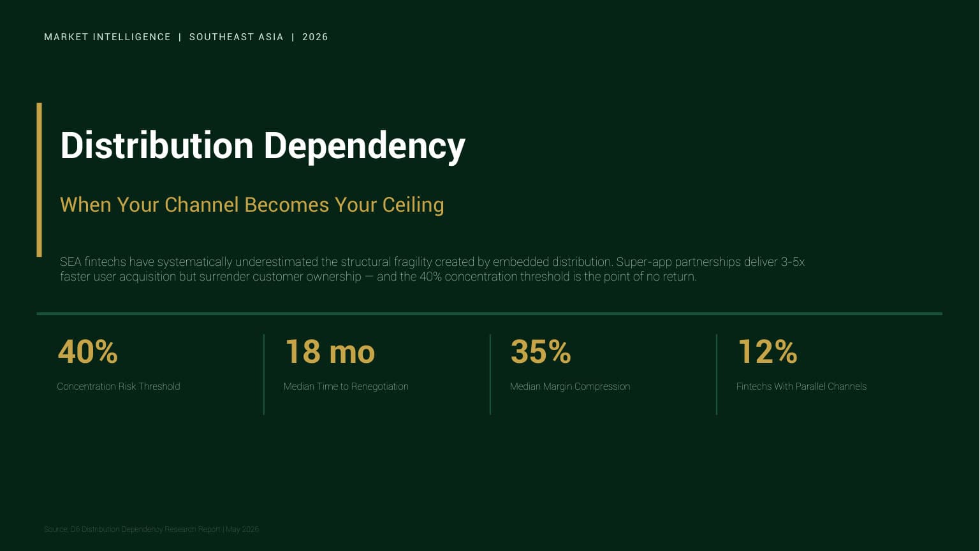Viewport: 980px width, 551px height.
Task: Select the vertical divider after 40% column
Action: (263, 374)
